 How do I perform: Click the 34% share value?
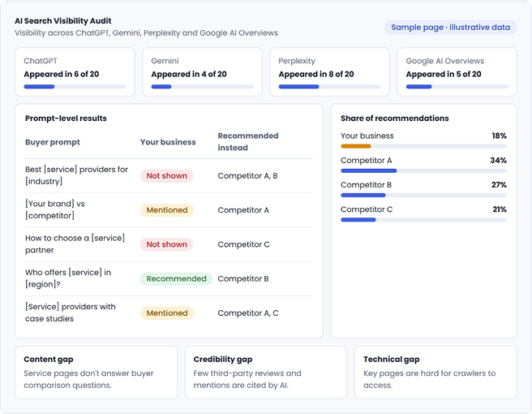pos(499,160)
